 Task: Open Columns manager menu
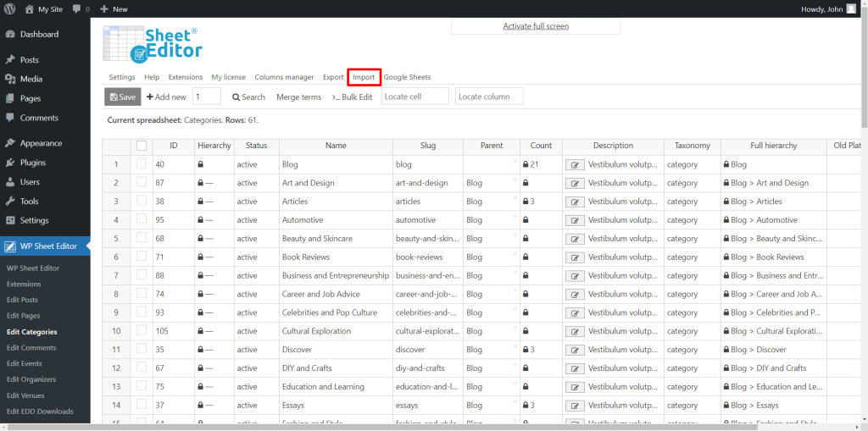(284, 77)
